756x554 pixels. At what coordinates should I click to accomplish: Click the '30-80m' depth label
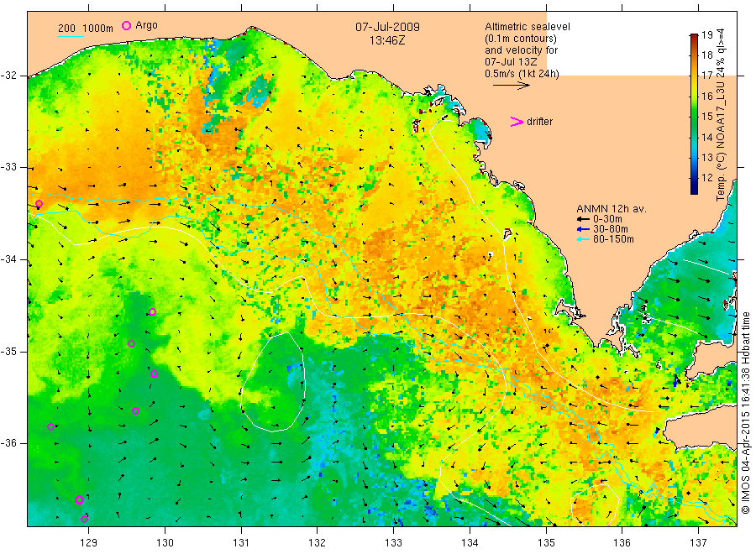(x=611, y=229)
